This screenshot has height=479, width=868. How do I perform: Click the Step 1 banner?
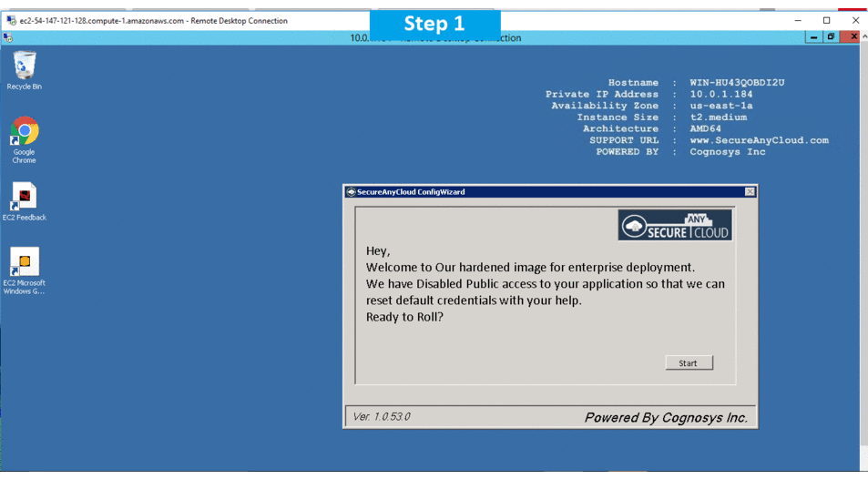[434, 24]
